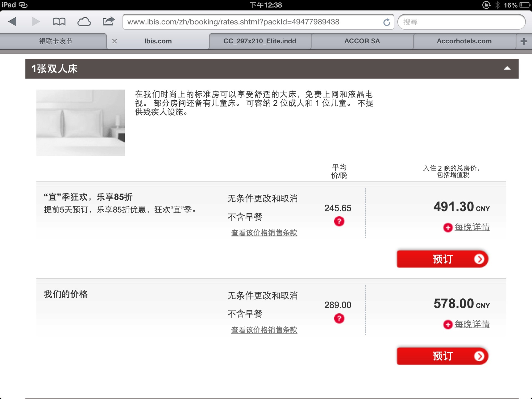Viewport: 532px width, 399px height.
Task: View sales terms for 85折 rate
Action: point(264,233)
